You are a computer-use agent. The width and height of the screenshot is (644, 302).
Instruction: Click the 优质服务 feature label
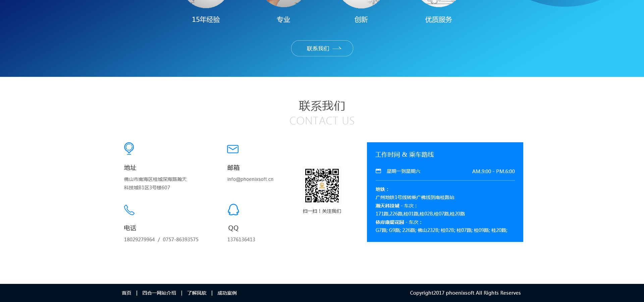click(x=438, y=20)
